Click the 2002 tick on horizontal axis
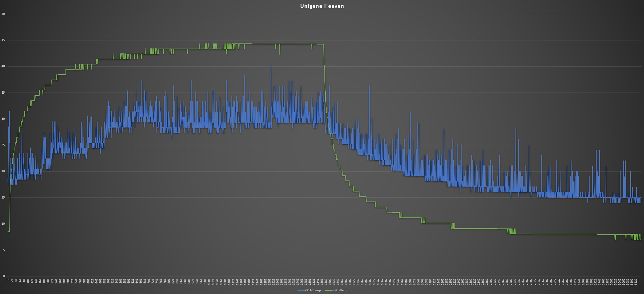The height and width of the screenshot is (294, 644). point(410,282)
